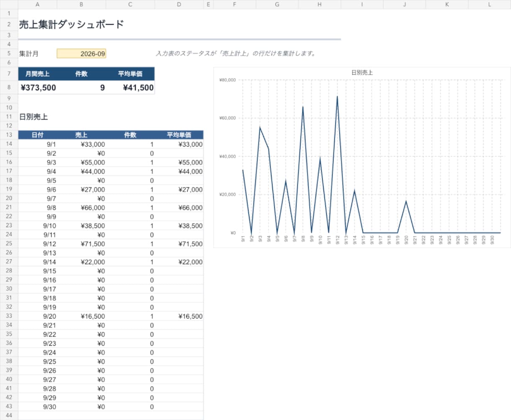511x420 pixels.
Task: Select the date cell 9/25
Action: pos(38,361)
